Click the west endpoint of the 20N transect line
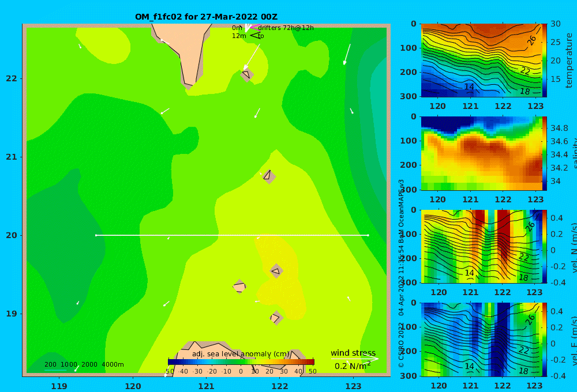This screenshot has width=577, height=392. coord(96,235)
